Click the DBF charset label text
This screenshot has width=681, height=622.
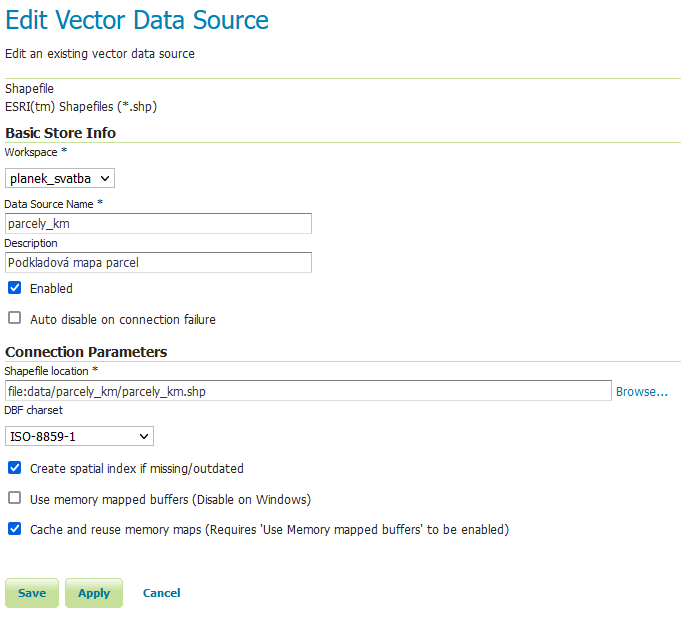34,410
